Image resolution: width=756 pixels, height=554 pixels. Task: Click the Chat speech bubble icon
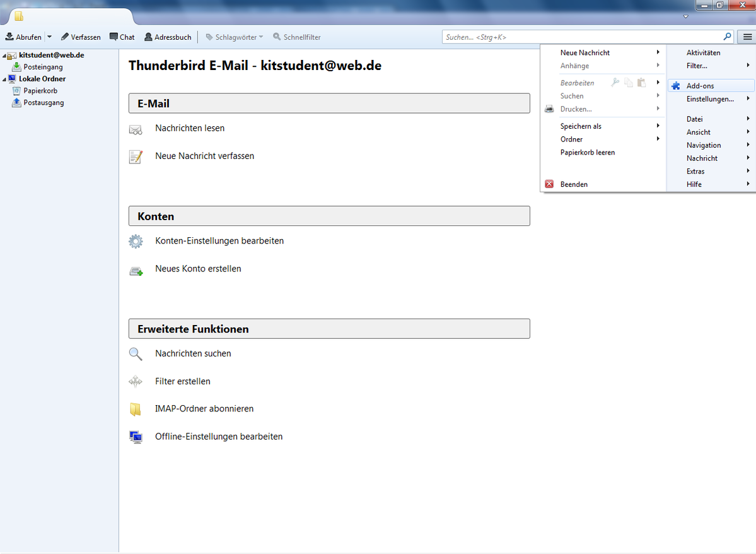[113, 37]
